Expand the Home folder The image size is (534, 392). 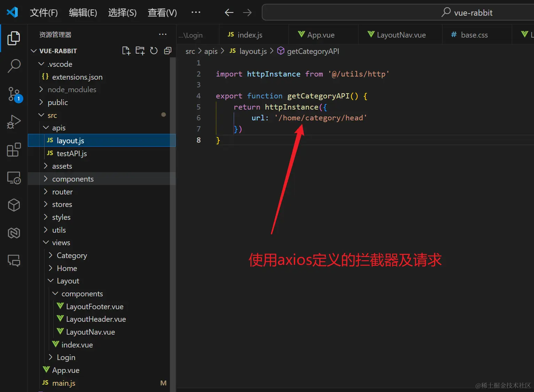[x=50, y=268]
